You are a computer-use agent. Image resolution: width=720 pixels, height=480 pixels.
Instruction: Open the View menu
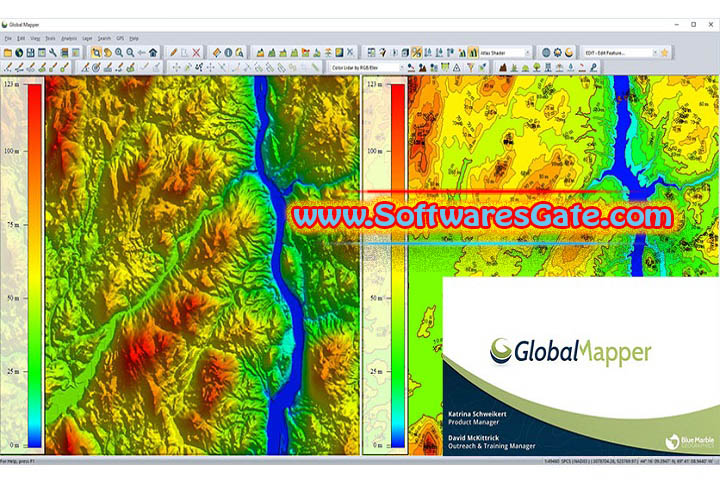[35, 39]
